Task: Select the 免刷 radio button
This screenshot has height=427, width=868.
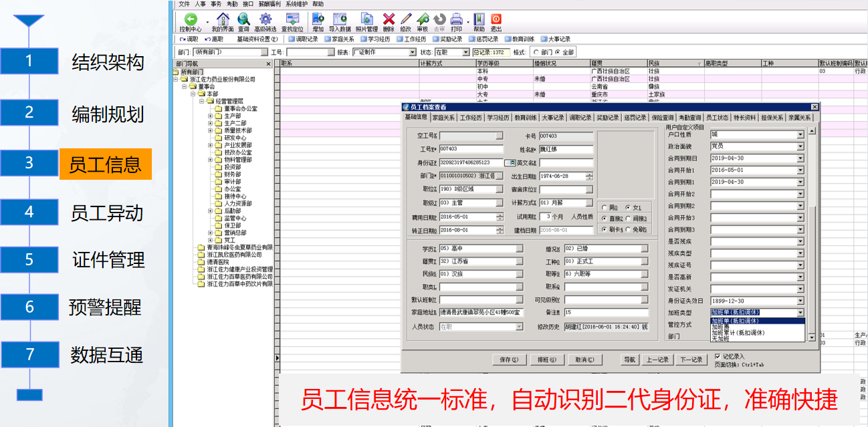Action: pyautogui.click(x=628, y=230)
